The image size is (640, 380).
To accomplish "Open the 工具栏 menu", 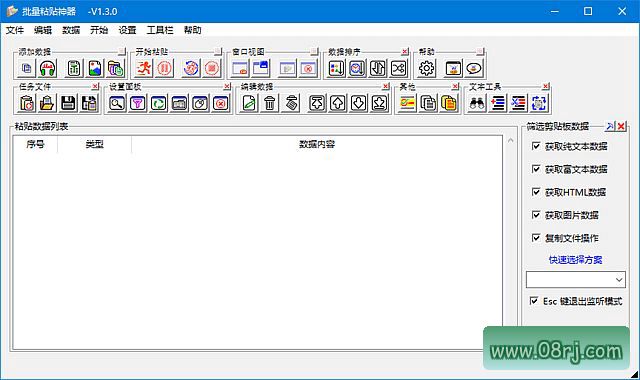I will 160,30.
